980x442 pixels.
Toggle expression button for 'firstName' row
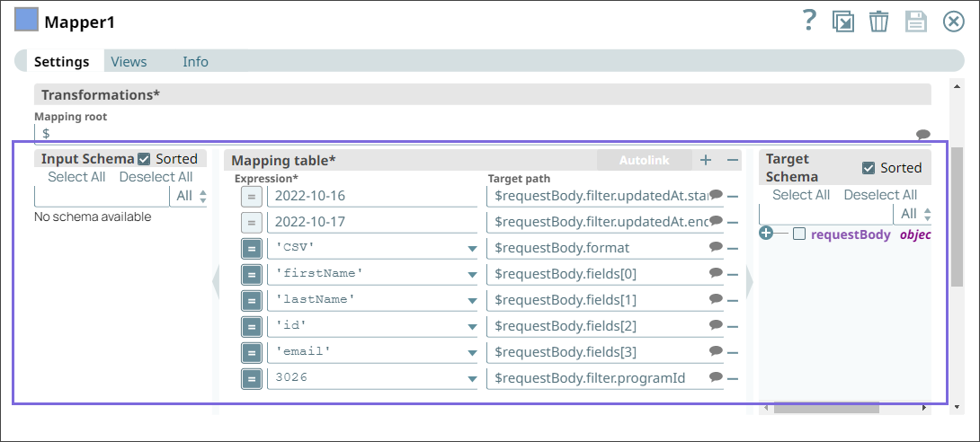(251, 274)
